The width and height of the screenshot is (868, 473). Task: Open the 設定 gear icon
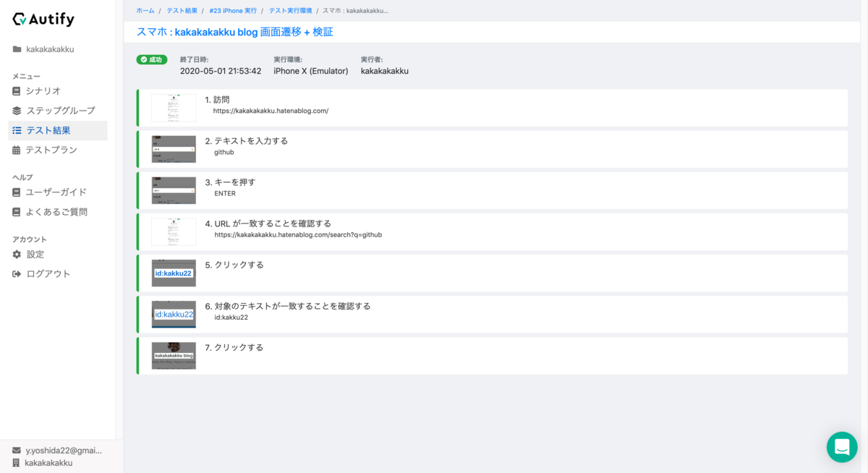(x=16, y=254)
